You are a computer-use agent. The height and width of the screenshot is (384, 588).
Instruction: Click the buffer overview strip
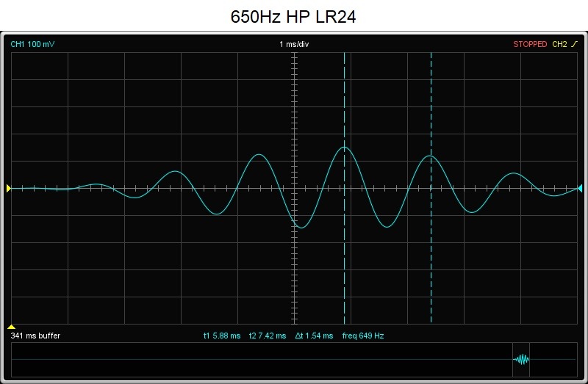point(294,360)
